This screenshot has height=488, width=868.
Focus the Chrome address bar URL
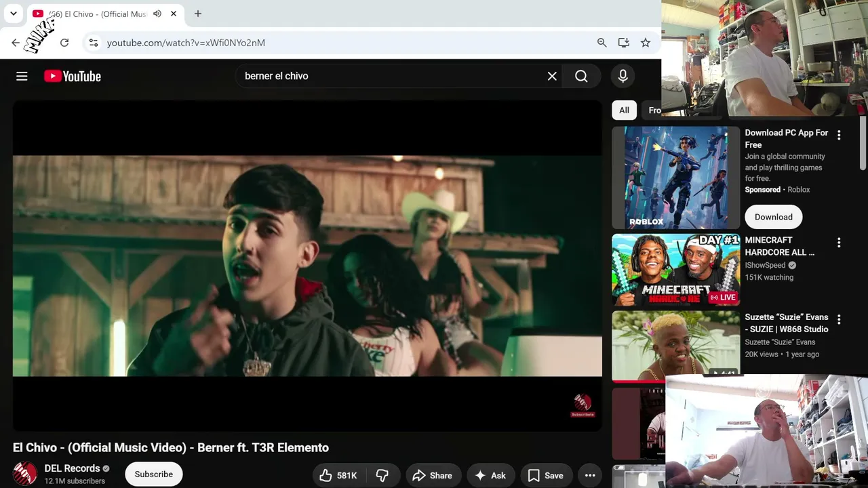click(186, 43)
